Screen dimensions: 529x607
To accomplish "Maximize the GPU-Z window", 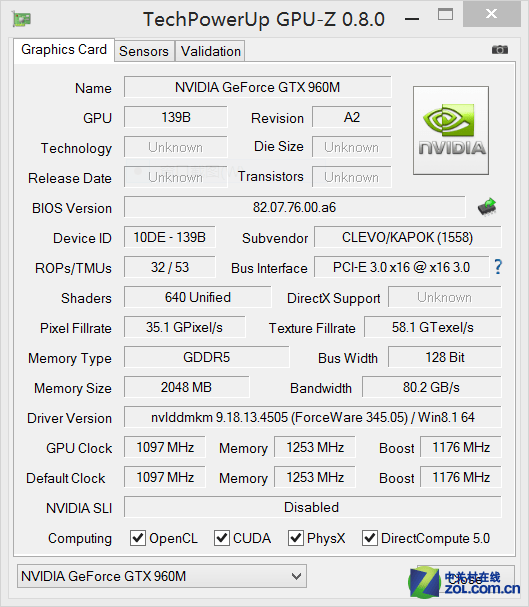I will click(x=445, y=15).
